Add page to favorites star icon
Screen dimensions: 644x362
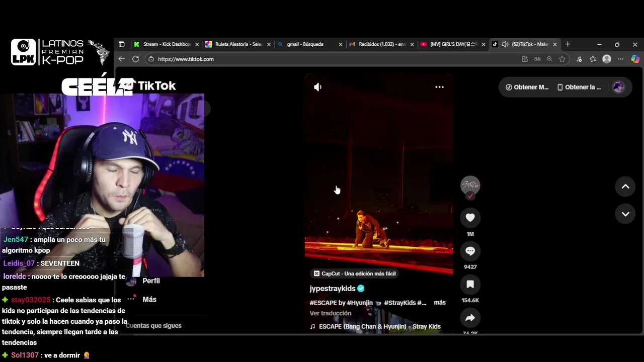pos(562,59)
